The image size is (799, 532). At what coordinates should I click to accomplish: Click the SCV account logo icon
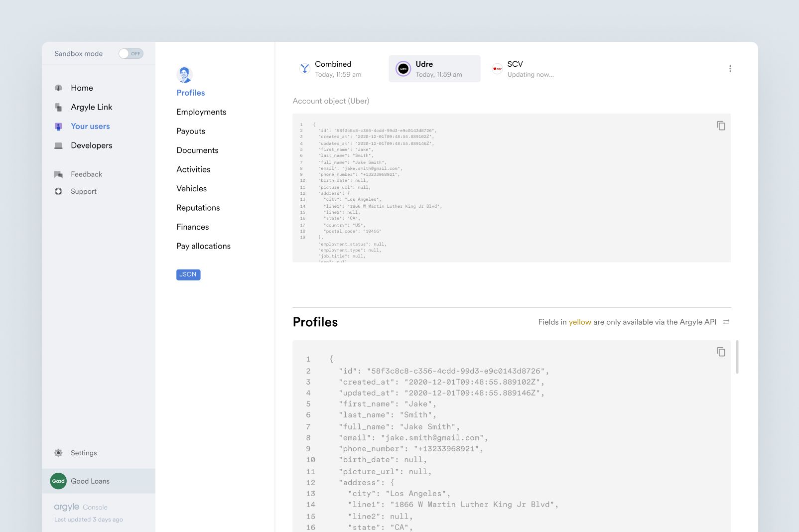(x=497, y=69)
